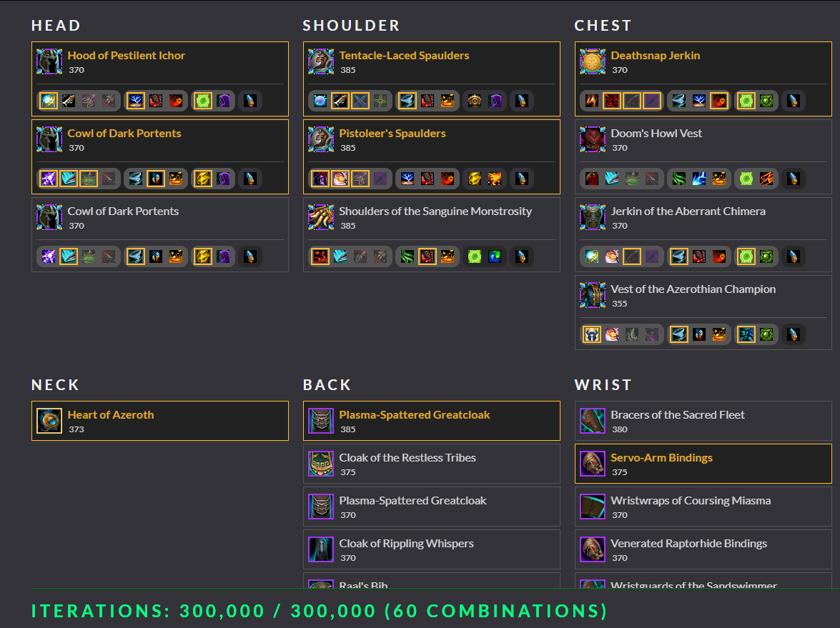Click the Shoulders of the Sanguine Monstrosity icon
This screenshot has width=840, height=628.
point(321,217)
